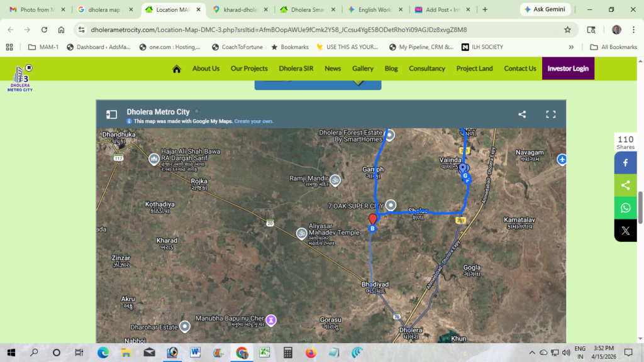
Task: Open the Gallery menu item
Action: [363, 69]
